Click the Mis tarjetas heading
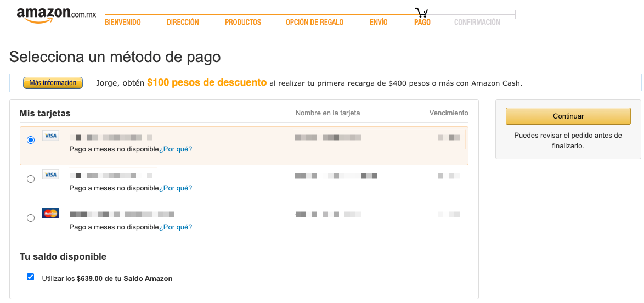The height and width of the screenshot is (303, 644). (45, 113)
